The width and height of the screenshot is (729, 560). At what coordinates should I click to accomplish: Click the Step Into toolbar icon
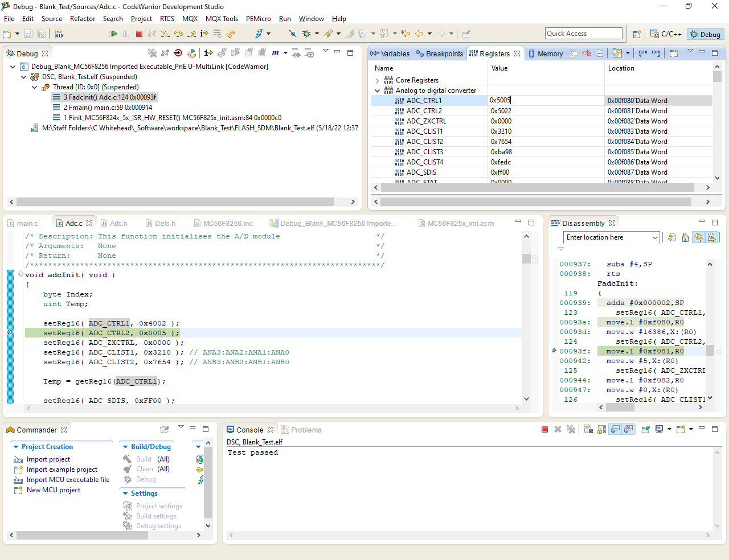click(165, 34)
